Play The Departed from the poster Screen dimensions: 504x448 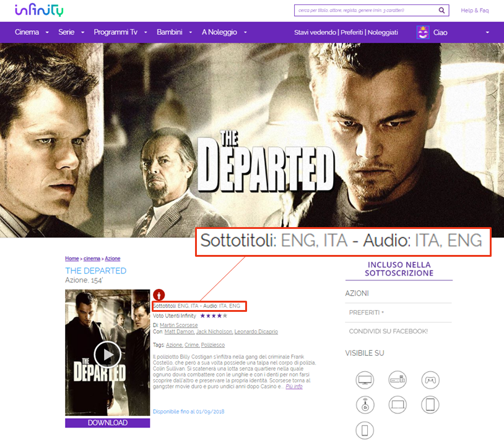107,354
